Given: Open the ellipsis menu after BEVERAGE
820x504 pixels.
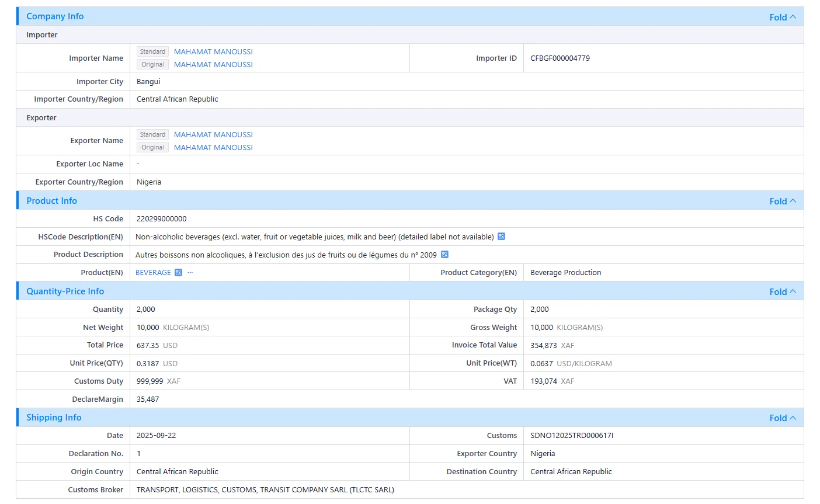Looking at the screenshot, I should pyautogui.click(x=190, y=273).
